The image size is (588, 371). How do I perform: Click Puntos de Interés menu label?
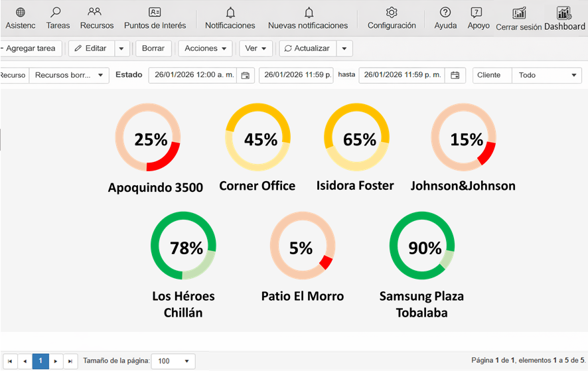coord(155,25)
